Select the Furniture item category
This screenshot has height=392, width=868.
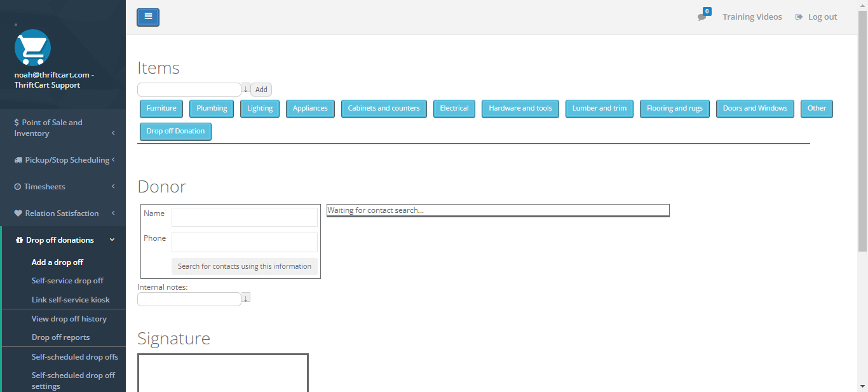point(161,109)
